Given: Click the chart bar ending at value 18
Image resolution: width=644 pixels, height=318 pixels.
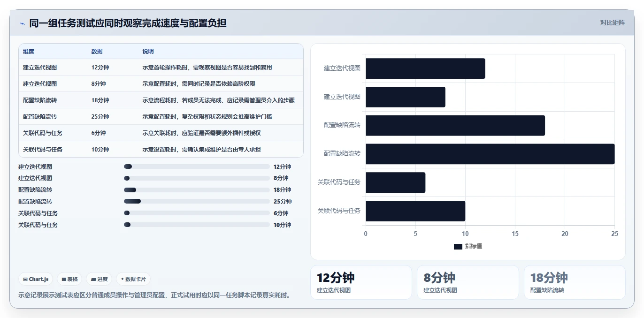Looking at the screenshot, I should 455,126.
